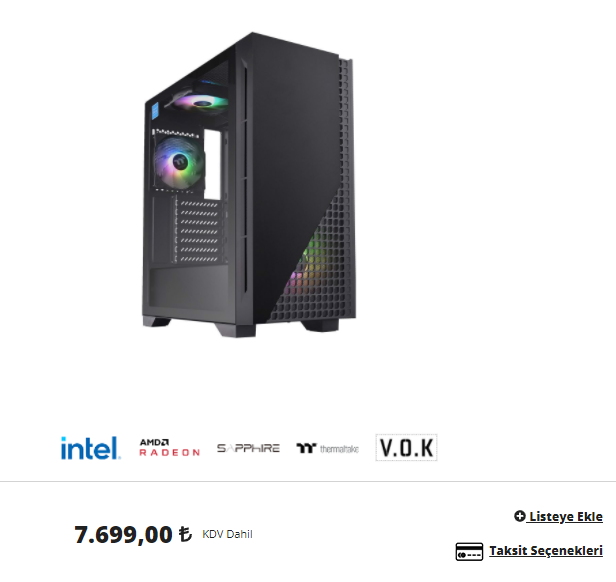Viewport: 616px width, 582px height.
Task: Click the plus icon beside Listeye Ekle
Action: (519, 516)
